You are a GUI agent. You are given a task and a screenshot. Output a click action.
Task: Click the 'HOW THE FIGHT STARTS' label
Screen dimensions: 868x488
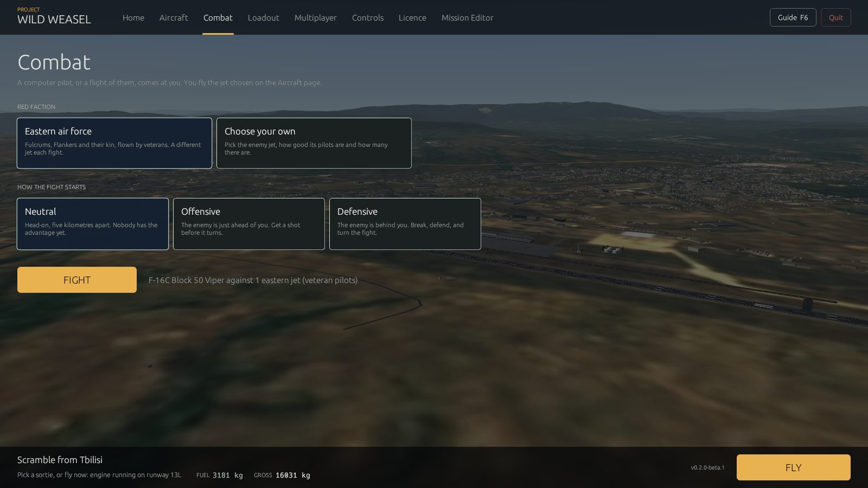pyautogui.click(x=52, y=187)
